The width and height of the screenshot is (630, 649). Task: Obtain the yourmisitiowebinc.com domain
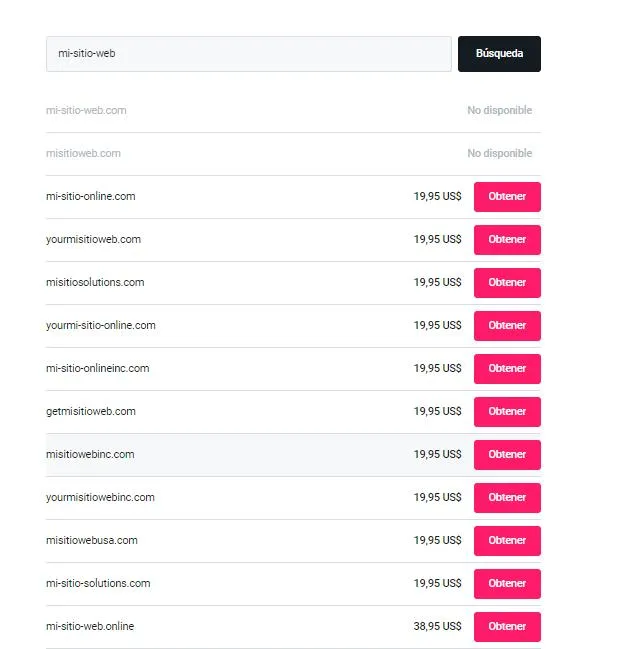(x=507, y=498)
